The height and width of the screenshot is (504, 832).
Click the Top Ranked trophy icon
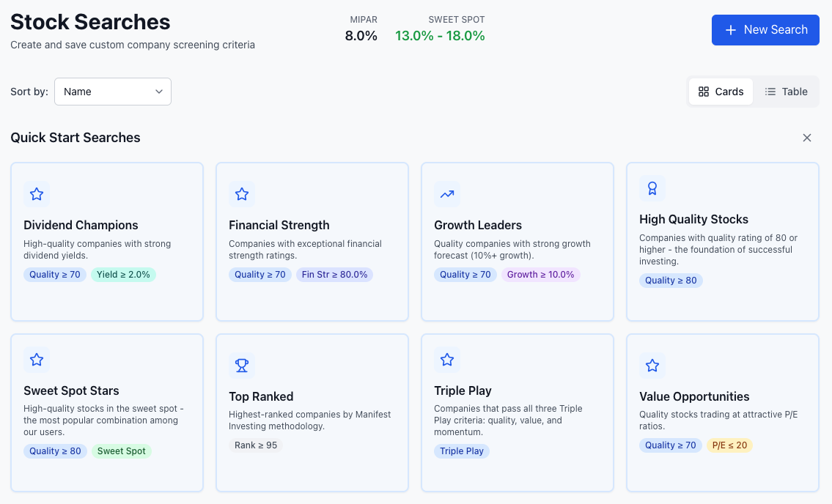tap(242, 366)
